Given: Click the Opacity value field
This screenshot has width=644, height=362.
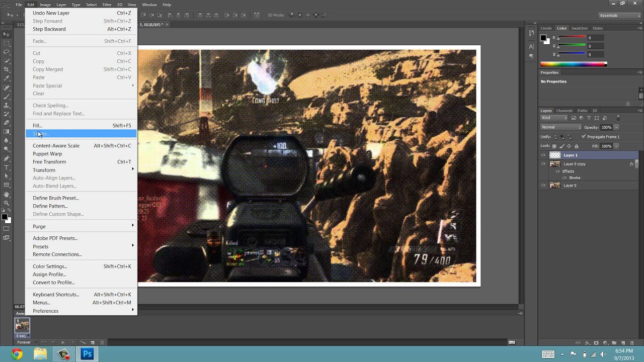Looking at the screenshot, I should [x=606, y=128].
